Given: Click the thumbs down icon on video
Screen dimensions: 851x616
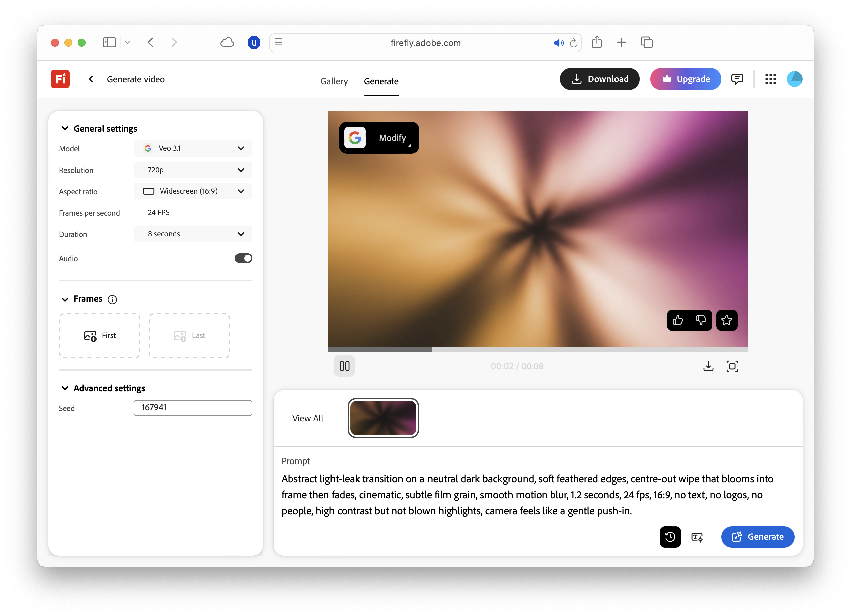Looking at the screenshot, I should click(x=701, y=320).
